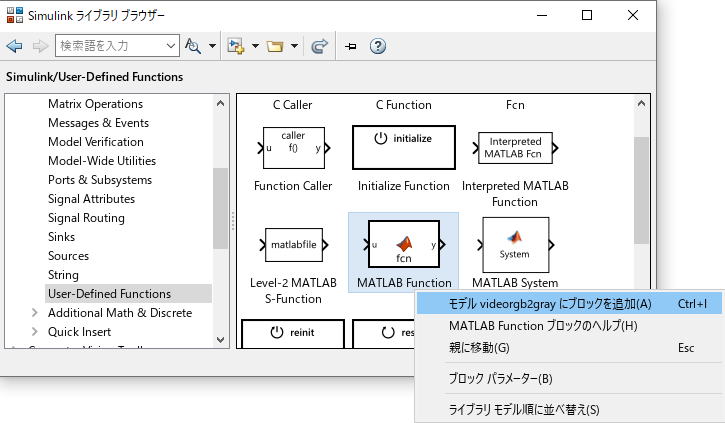Screen dimensions: 725x423
Task: Click inside the search term input field
Action: click(x=109, y=46)
